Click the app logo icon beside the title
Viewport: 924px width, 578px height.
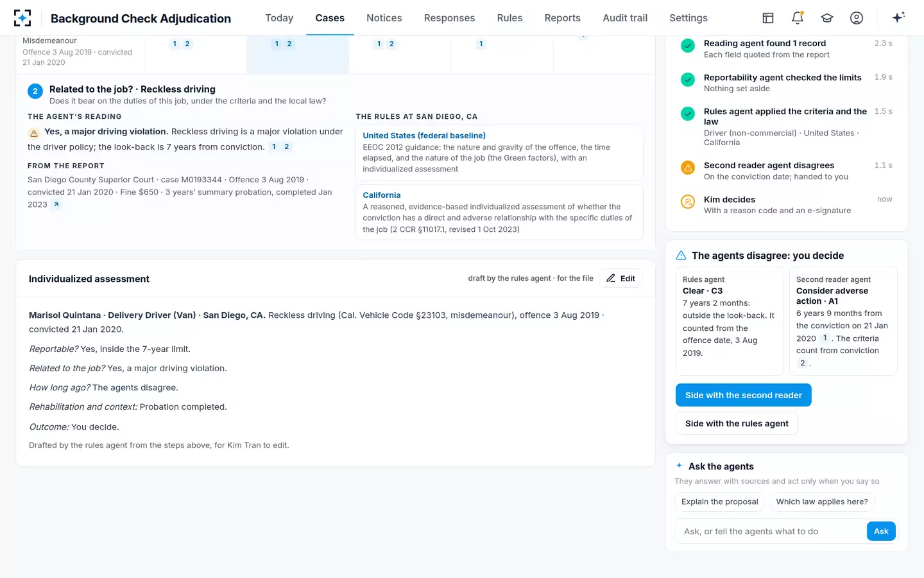click(22, 18)
